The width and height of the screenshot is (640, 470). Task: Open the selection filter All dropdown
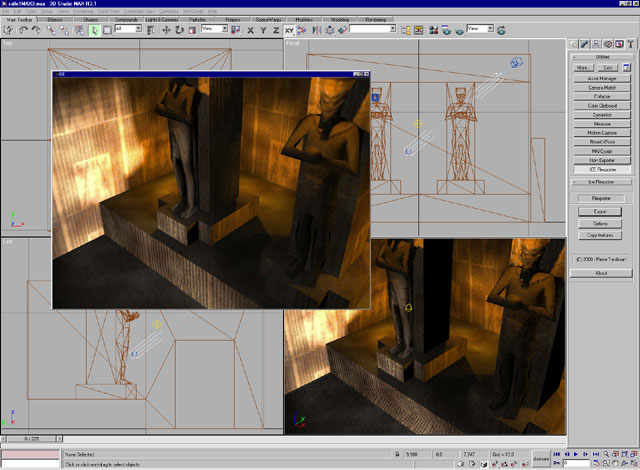(128, 29)
